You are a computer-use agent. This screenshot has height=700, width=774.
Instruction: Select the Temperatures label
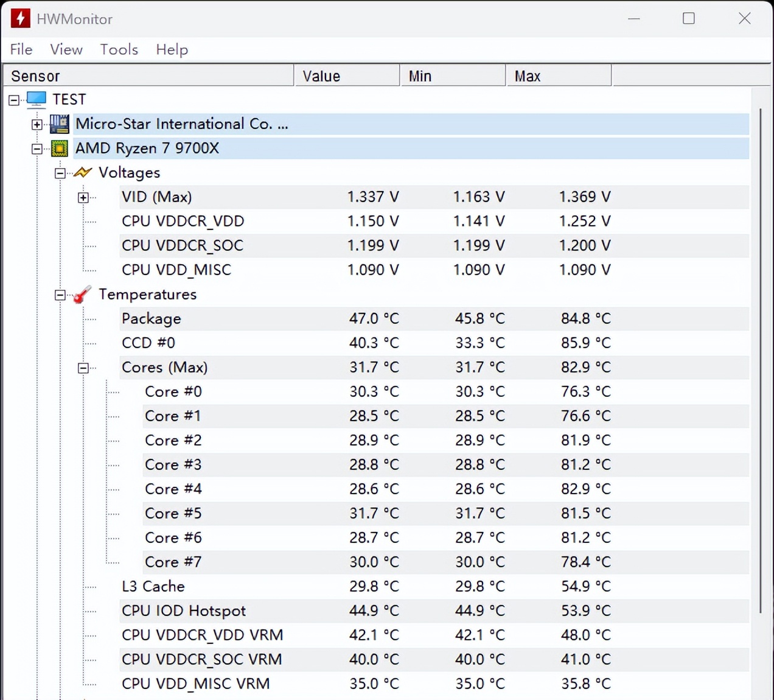click(x=148, y=295)
